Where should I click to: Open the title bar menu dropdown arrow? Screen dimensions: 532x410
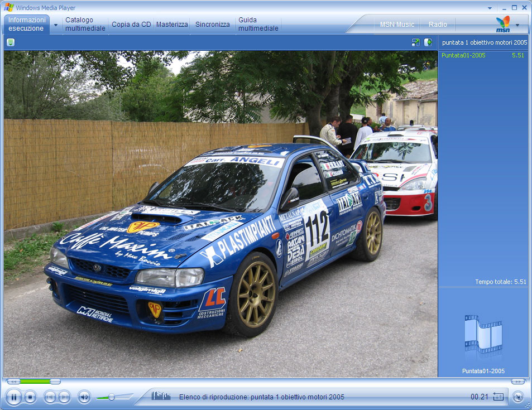pyautogui.click(x=490, y=8)
